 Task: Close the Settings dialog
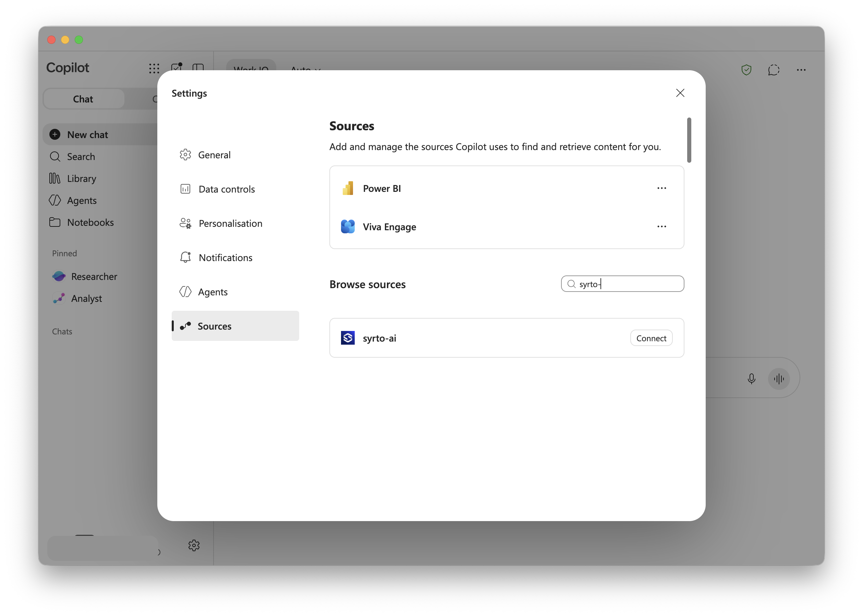click(680, 93)
